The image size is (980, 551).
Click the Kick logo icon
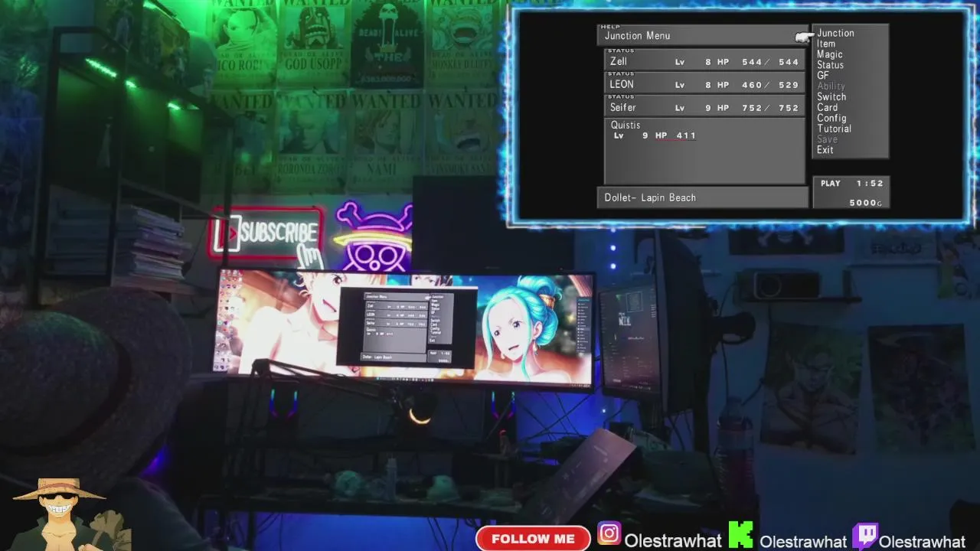pos(740,535)
